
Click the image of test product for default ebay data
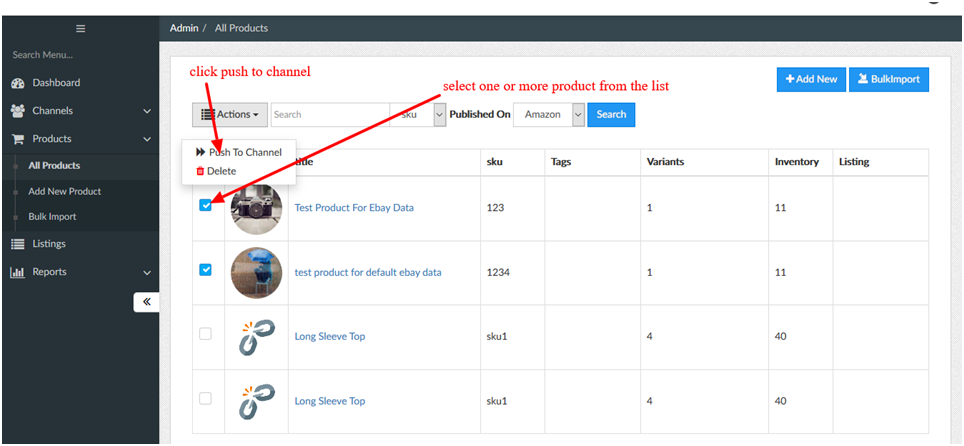click(256, 273)
